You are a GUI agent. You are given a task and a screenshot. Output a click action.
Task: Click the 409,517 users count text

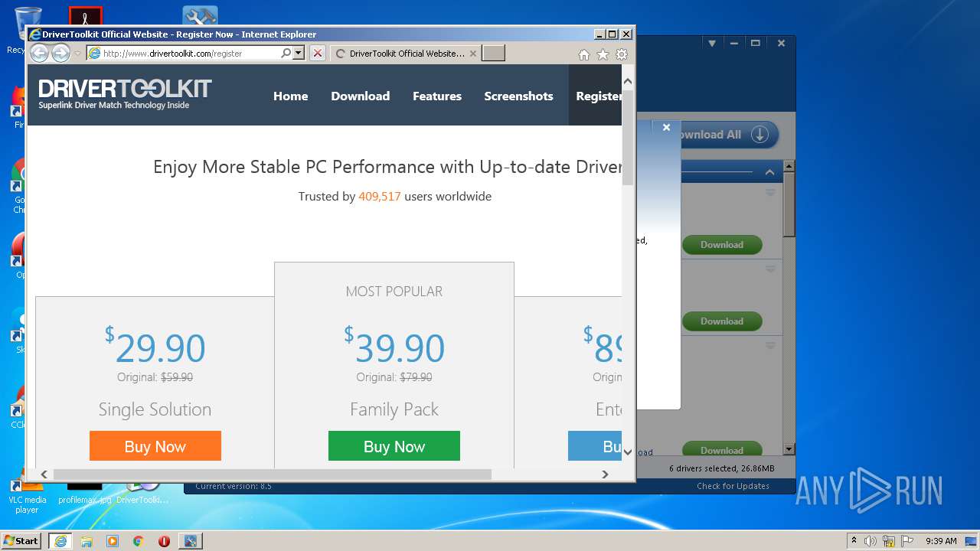point(380,197)
